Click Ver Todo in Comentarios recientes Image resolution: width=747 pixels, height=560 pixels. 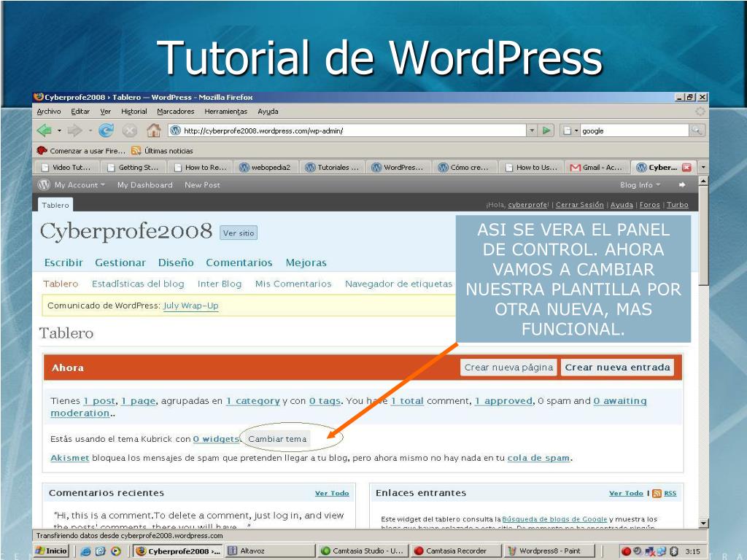(x=332, y=494)
